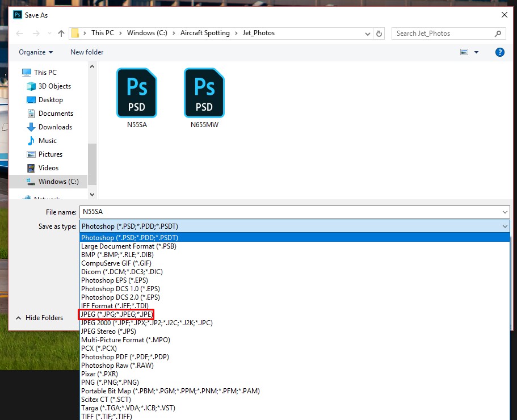Viewport: 517px width, 420px height.
Task: Click the sidebar scroll down arrow
Action: [93, 195]
